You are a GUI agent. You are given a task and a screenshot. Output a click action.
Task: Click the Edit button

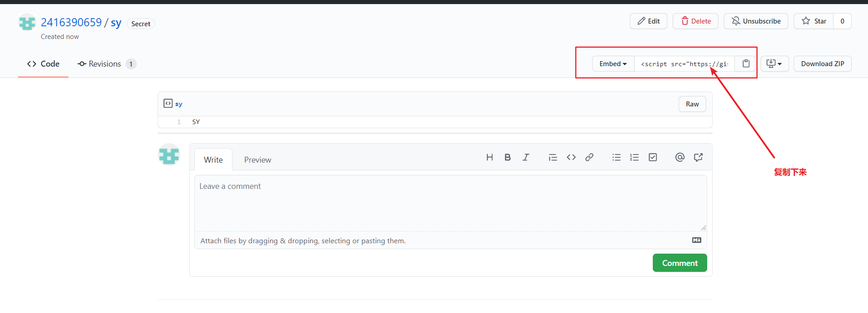coord(648,21)
